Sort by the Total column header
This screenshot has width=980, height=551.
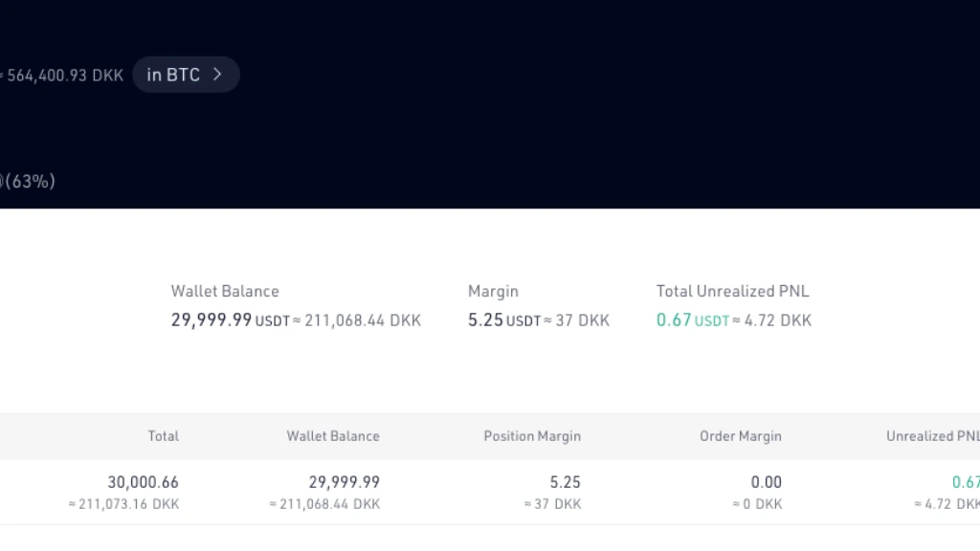163,436
